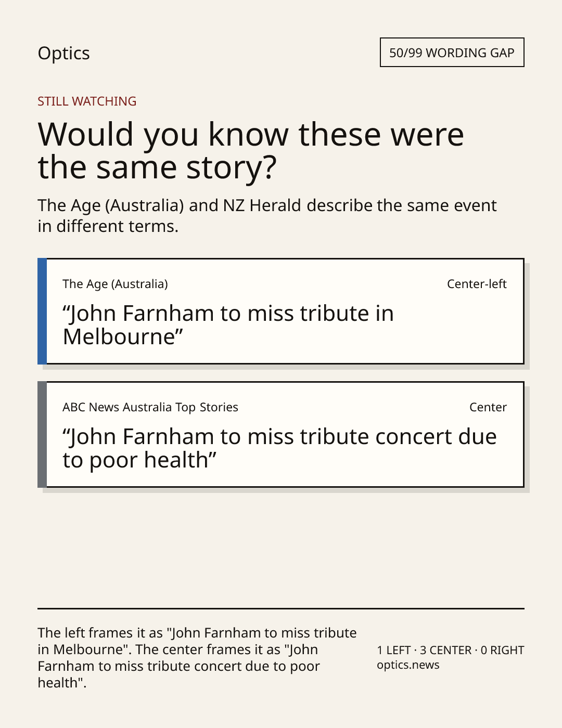
Task: Select the gray bar on ABC card
Action: point(42,434)
